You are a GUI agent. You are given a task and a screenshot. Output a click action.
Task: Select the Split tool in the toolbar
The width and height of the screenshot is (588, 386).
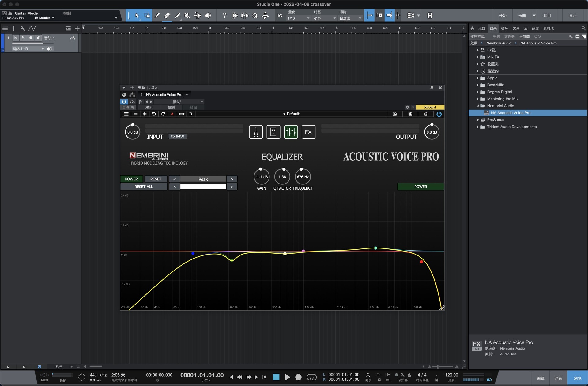[157, 15]
